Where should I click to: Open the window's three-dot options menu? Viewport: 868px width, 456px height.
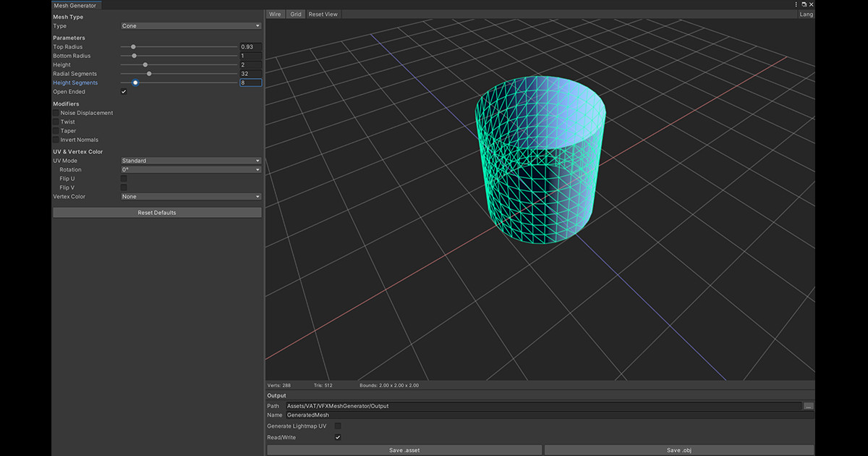[x=796, y=4]
